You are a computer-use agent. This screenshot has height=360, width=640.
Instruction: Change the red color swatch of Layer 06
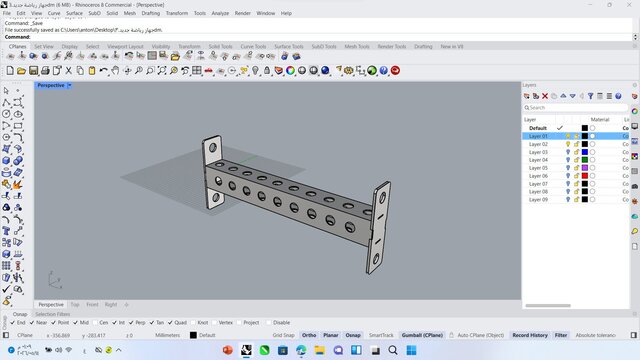coord(584,176)
